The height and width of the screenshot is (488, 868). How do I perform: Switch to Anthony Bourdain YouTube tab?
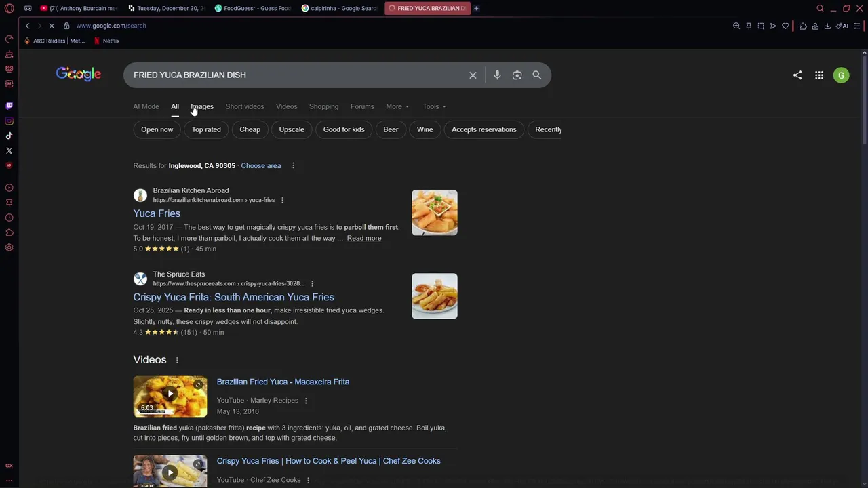click(x=78, y=8)
